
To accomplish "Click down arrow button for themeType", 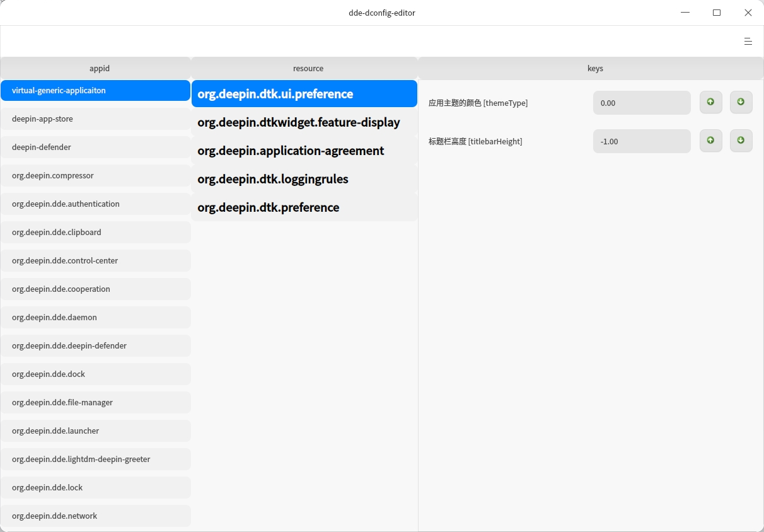I will tap(741, 102).
